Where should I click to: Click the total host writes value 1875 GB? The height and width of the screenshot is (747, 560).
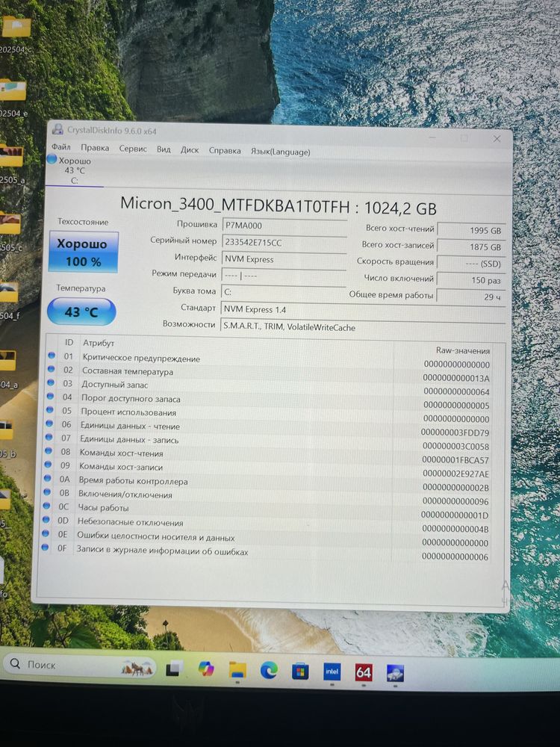pos(471,247)
